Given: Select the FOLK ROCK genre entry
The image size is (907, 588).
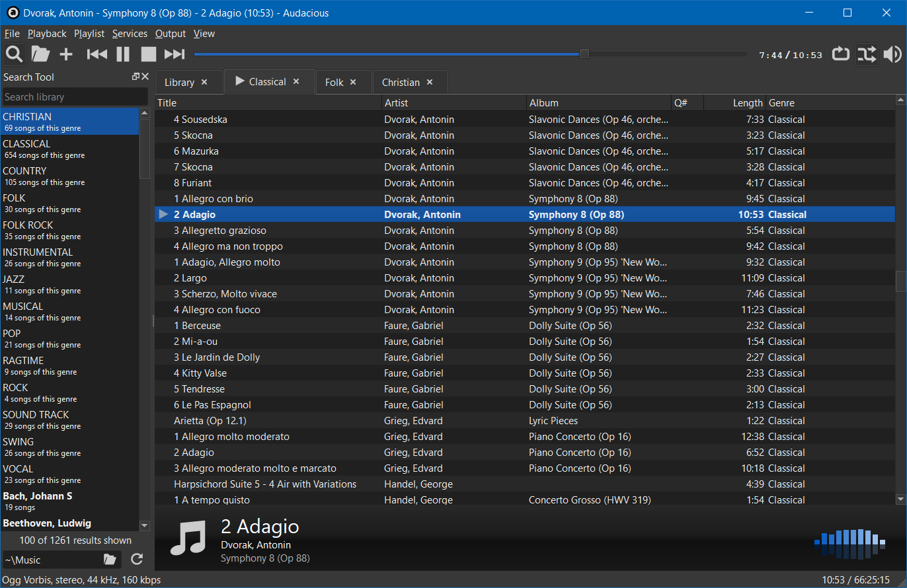Looking at the screenshot, I should tap(70, 230).
